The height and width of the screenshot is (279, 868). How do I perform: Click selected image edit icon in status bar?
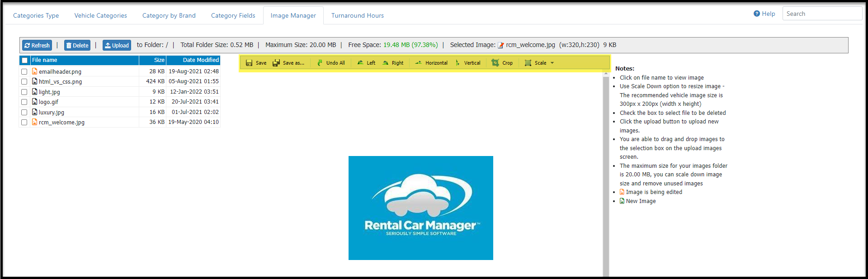501,45
